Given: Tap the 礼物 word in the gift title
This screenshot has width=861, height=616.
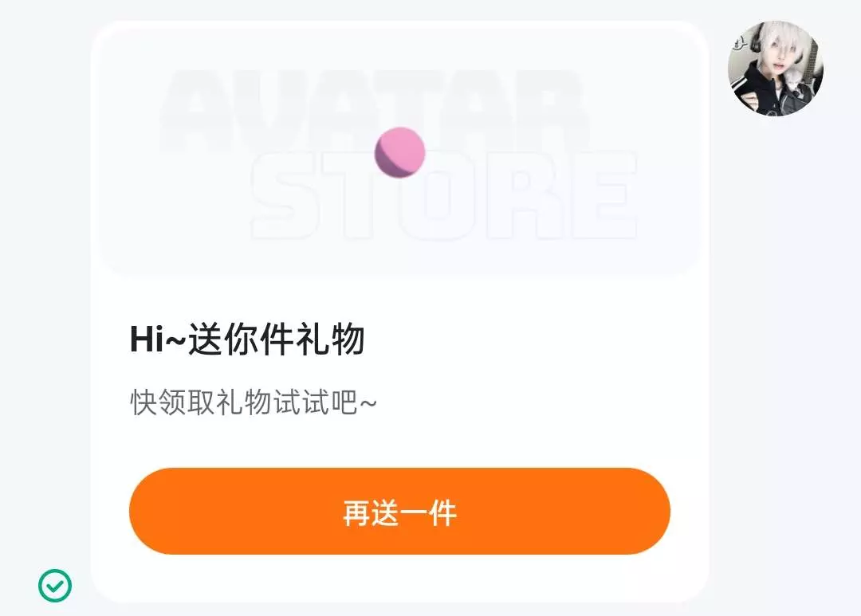Looking at the screenshot, I should coord(331,339).
